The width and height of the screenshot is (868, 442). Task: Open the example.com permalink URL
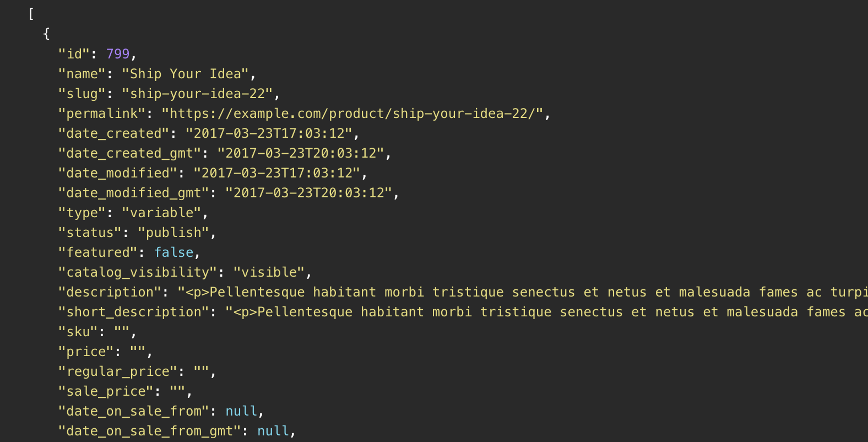coord(352,114)
